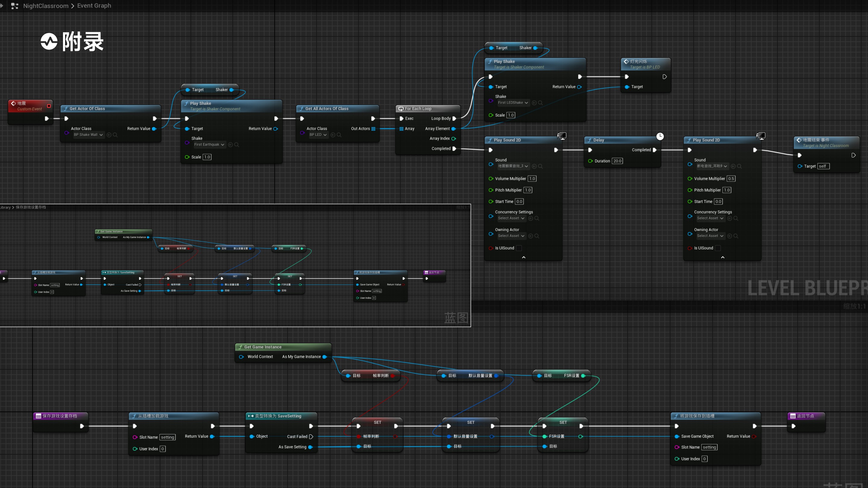Click the Delay Duration field showing 20.0
This screenshot has width=868, height=488.
[617, 161]
